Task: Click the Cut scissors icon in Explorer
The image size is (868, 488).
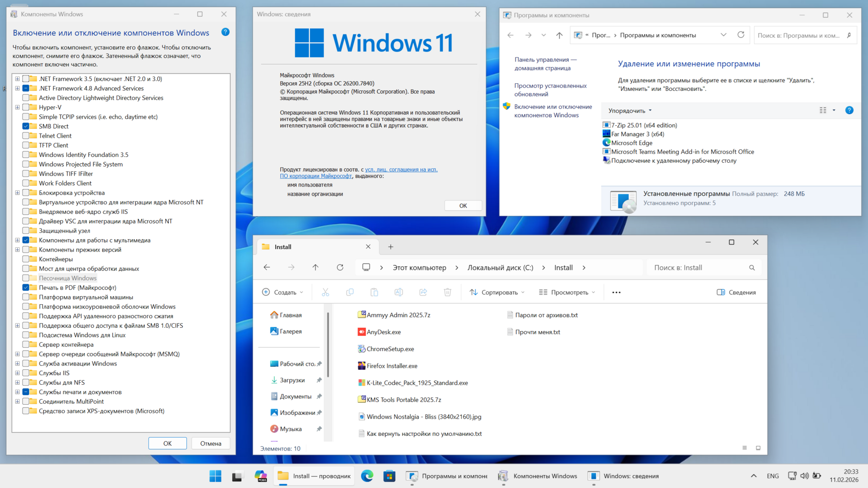Action: click(x=326, y=292)
